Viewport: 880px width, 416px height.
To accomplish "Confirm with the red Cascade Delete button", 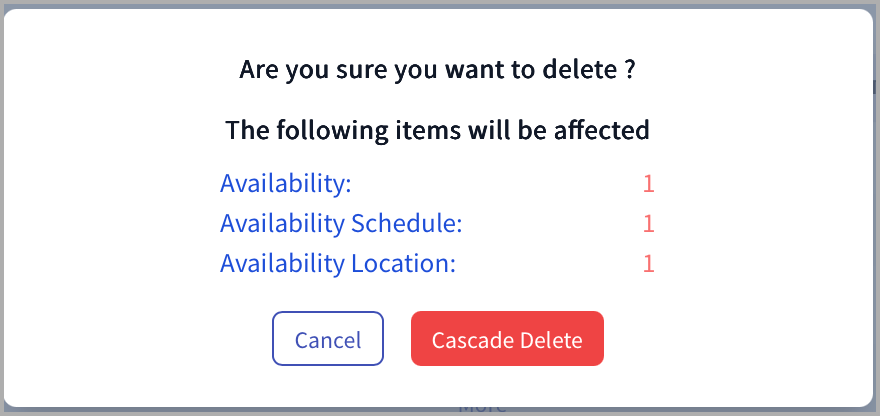I will (507, 339).
